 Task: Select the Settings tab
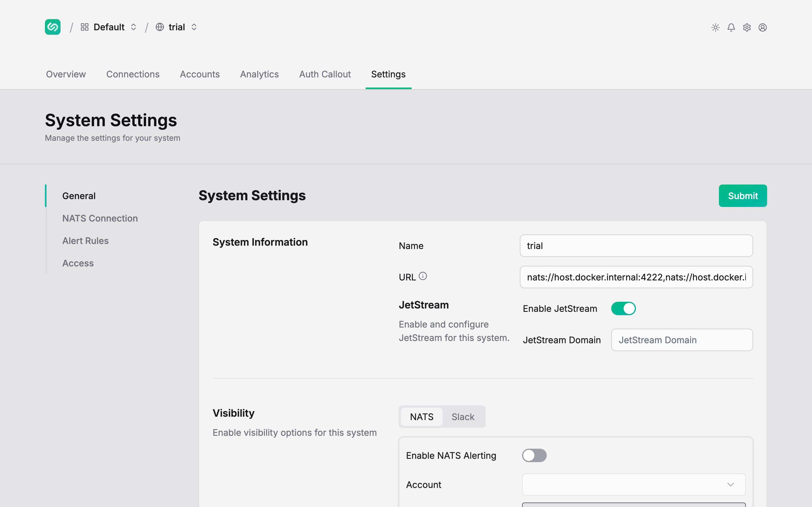tap(388, 74)
